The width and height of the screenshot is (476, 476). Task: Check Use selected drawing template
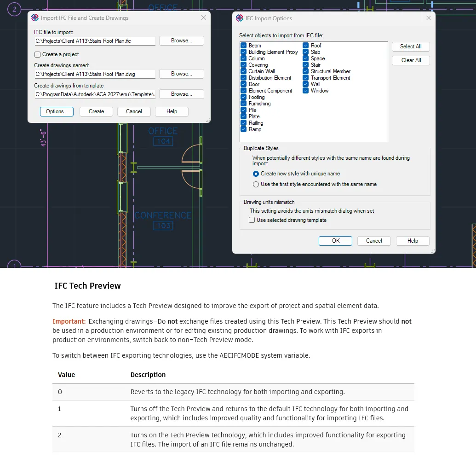pyautogui.click(x=252, y=220)
